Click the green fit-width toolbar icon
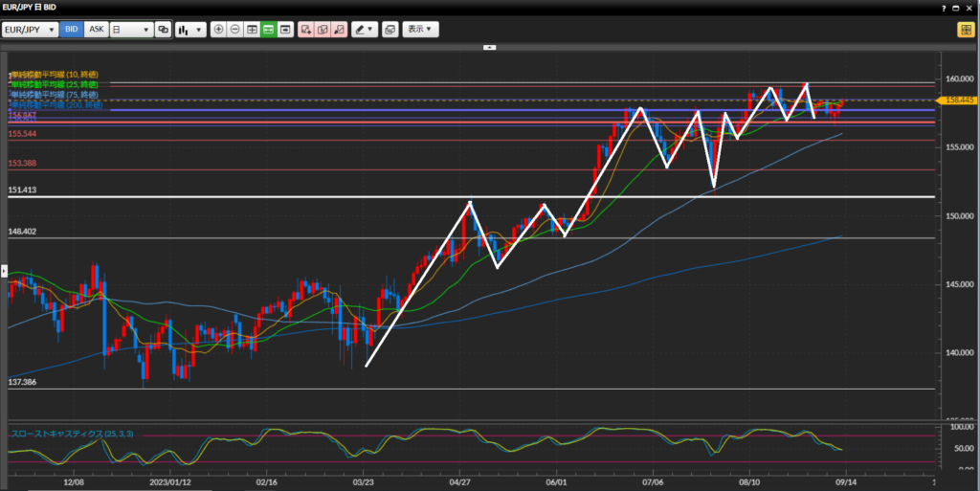Image resolution: width=980 pixels, height=491 pixels. [x=269, y=30]
